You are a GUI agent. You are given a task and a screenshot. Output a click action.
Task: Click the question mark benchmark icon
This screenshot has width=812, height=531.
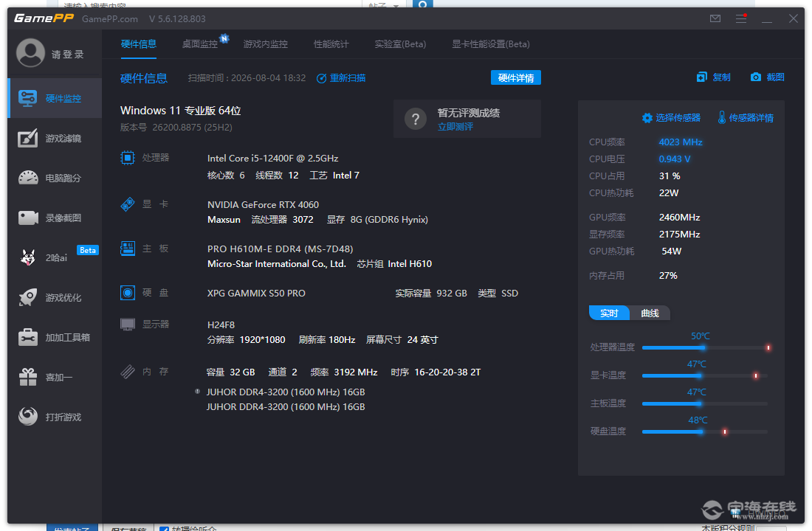[416, 119]
